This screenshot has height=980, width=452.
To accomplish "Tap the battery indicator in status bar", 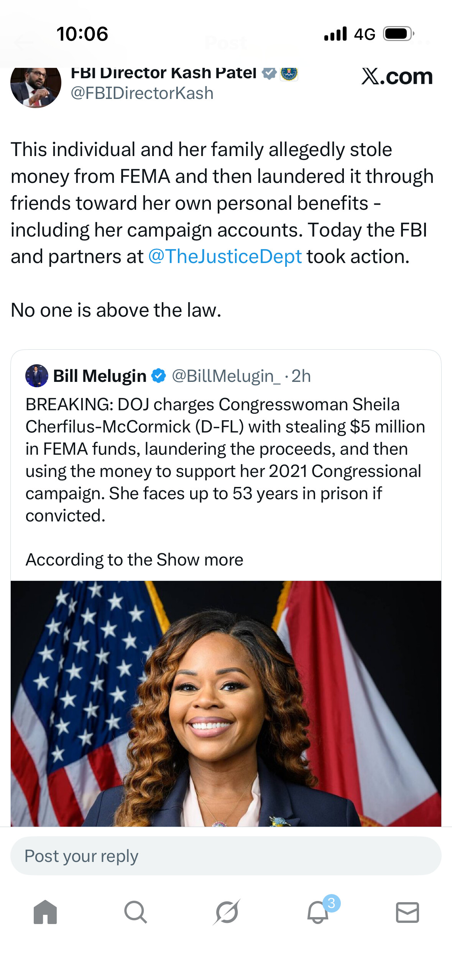I will pos(398,34).
